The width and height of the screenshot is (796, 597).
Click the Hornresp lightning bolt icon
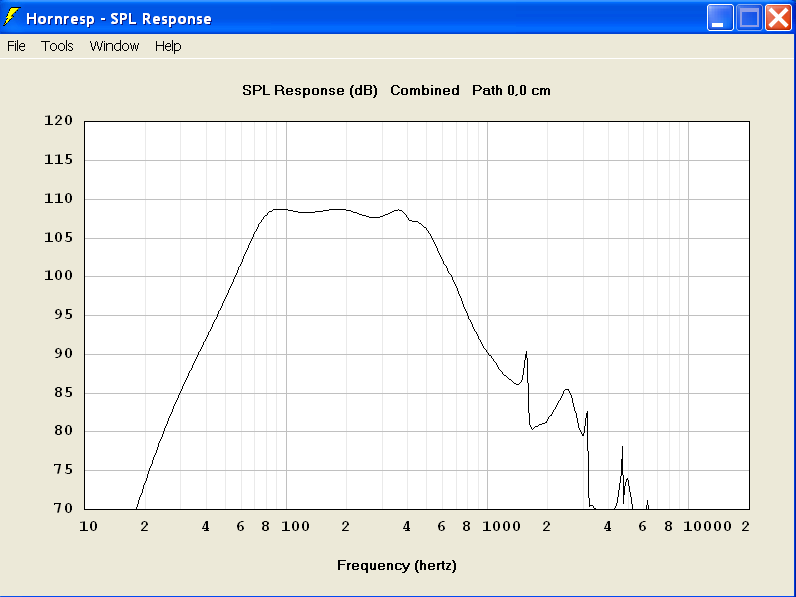pyautogui.click(x=12, y=17)
